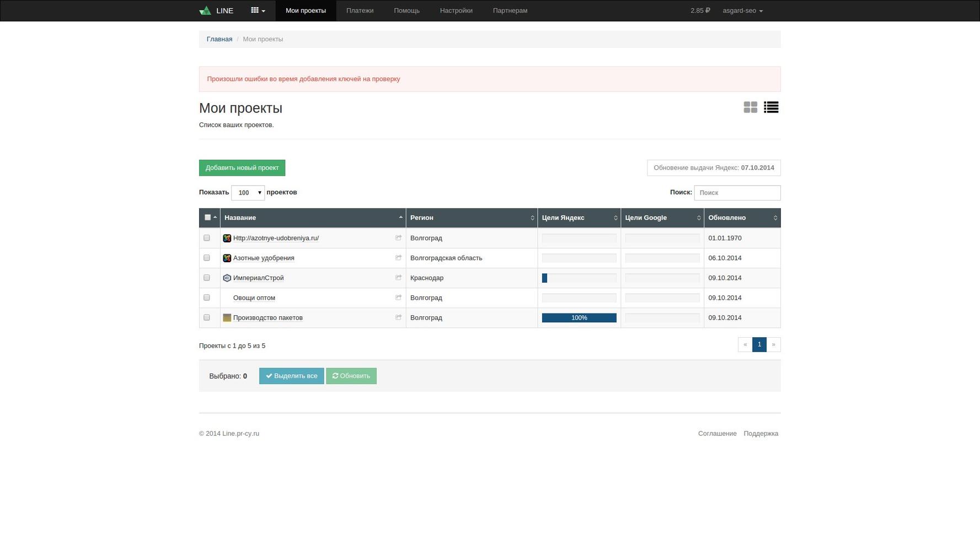Open external link icon for Производство пакетов
Image resolution: width=980 pixels, height=551 pixels.
click(398, 317)
